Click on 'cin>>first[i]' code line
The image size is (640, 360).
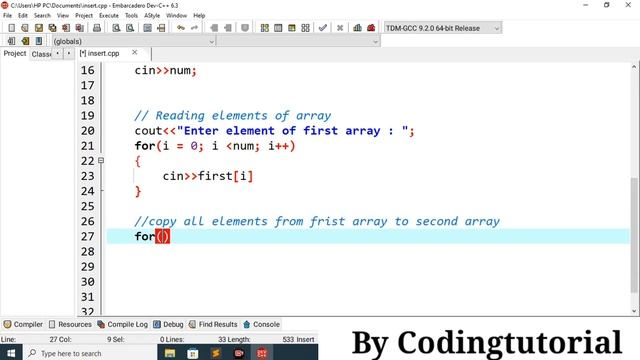[x=208, y=176]
